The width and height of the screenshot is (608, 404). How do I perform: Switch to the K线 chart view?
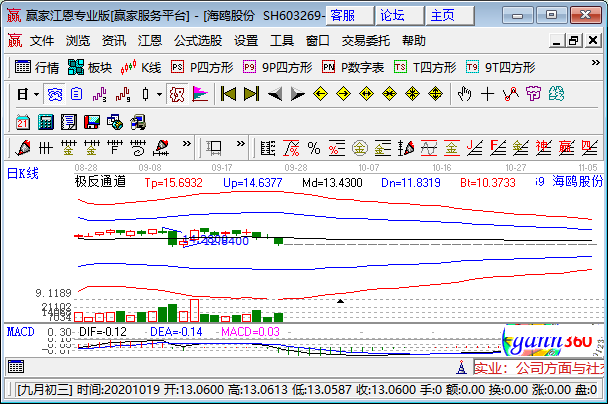[x=141, y=67]
